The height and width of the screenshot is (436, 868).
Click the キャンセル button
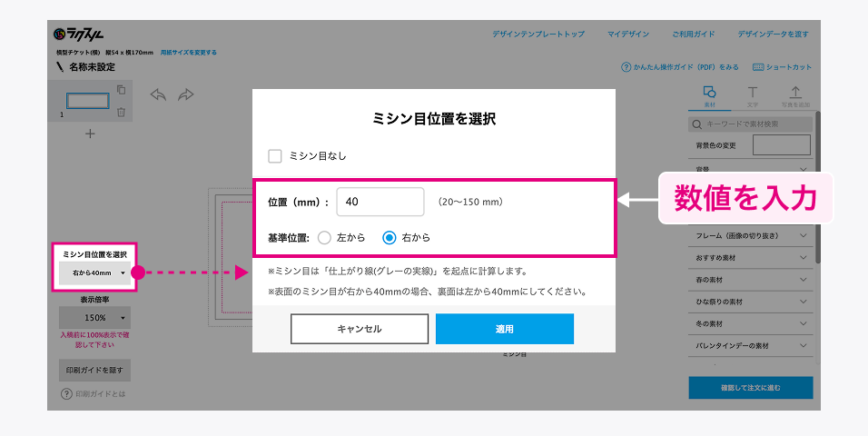360,329
